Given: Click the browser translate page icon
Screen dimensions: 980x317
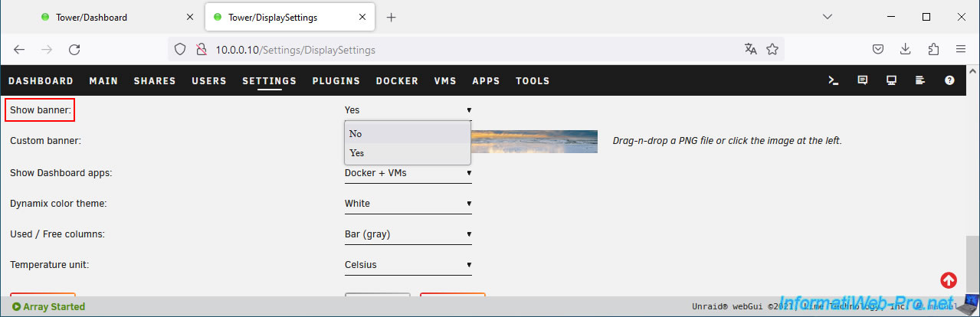Looking at the screenshot, I should tap(750, 49).
